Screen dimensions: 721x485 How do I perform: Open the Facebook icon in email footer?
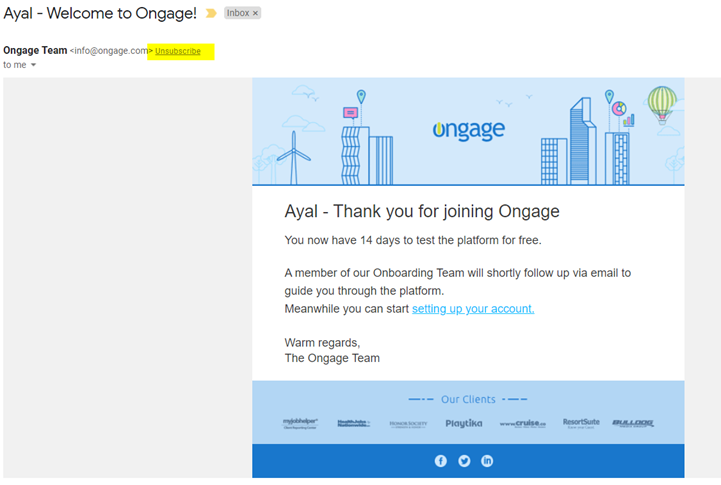tap(441, 461)
